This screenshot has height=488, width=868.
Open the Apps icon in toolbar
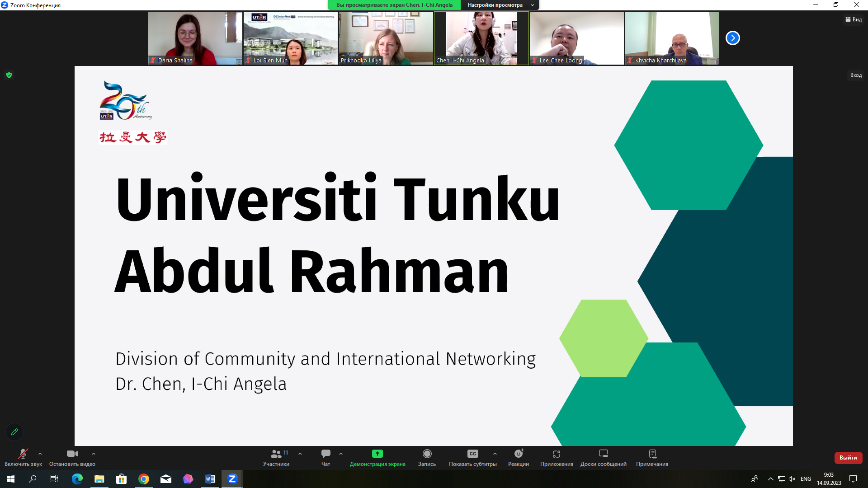pos(556,454)
